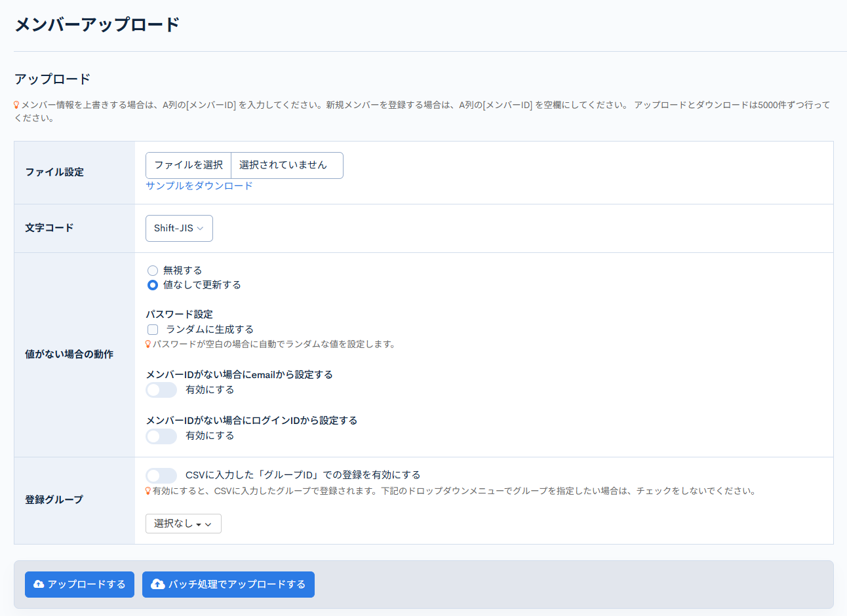The height and width of the screenshot is (616, 847).
Task: Toggle CSV グループID registration switch
Action: point(161,475)
